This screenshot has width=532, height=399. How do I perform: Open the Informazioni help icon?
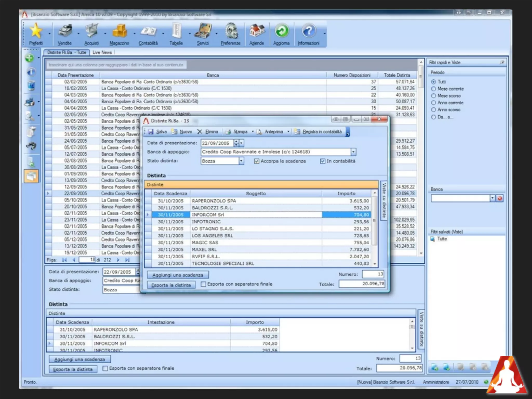(x=309, y=31)
